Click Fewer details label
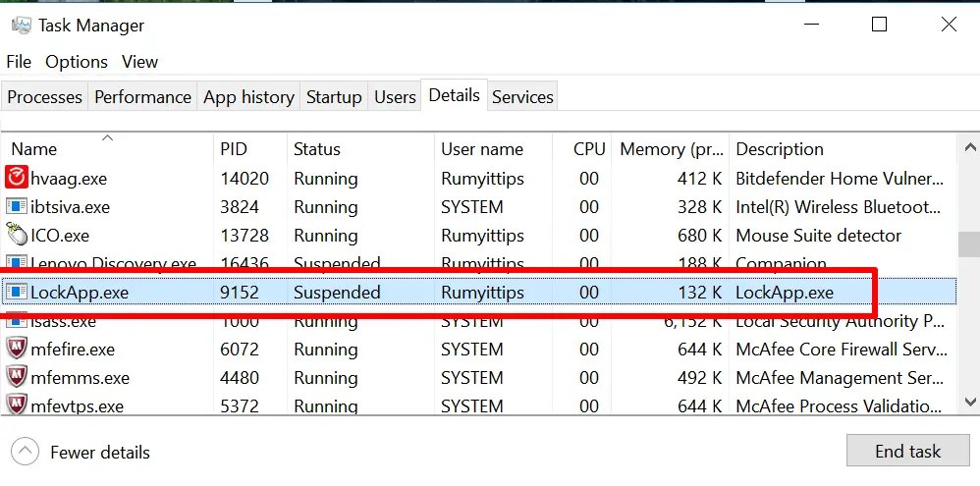 [x=100, y=452]
